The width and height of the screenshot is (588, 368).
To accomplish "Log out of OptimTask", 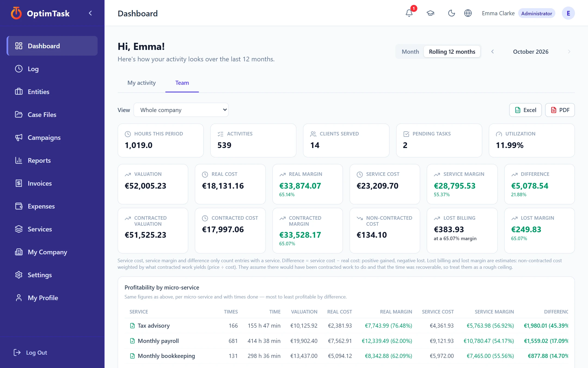I will (30, 352).
